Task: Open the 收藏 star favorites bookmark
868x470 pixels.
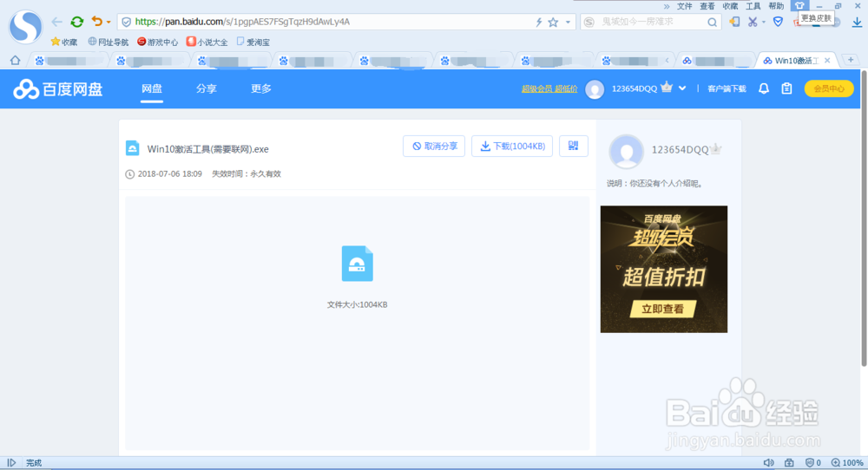Action: click(64, 42)
